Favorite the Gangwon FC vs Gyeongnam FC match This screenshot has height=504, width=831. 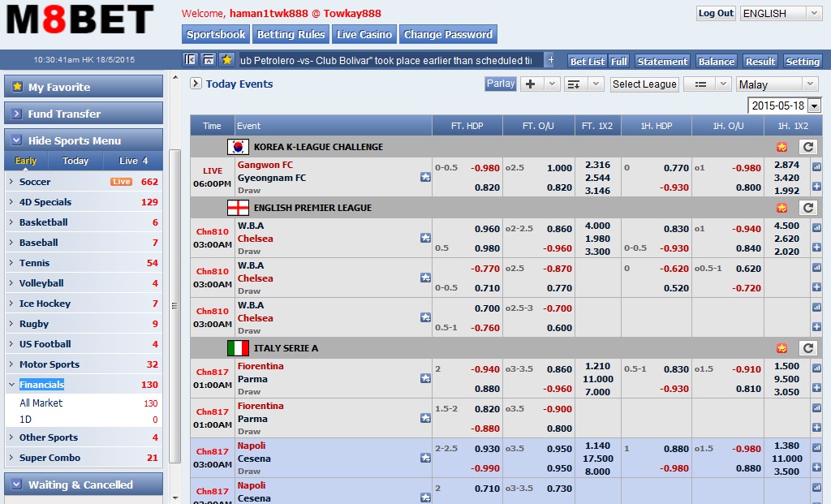425,177
